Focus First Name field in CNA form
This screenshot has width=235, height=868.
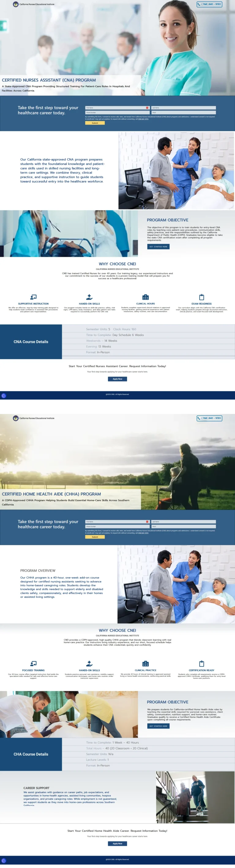tap(117, 108)
